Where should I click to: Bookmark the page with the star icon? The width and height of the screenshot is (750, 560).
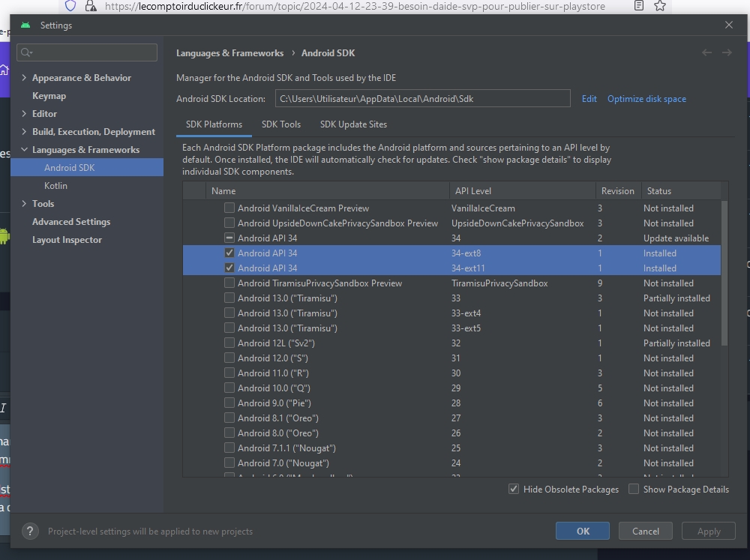[660, 6]
